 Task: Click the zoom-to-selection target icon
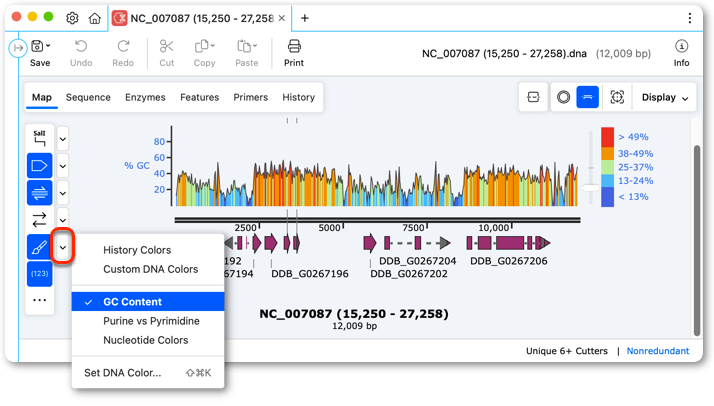click(617, 97)
